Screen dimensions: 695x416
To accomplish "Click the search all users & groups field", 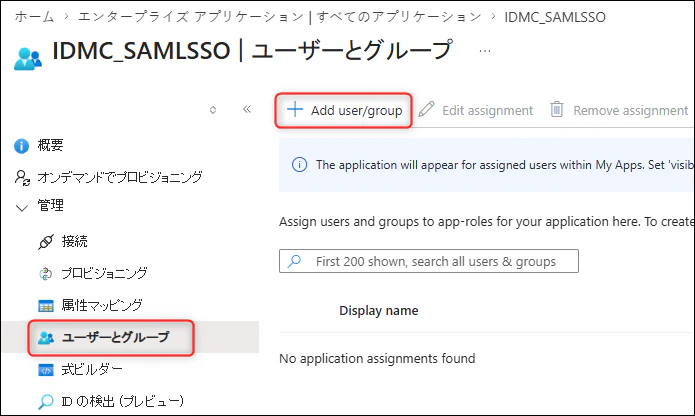I will (429, 261).
